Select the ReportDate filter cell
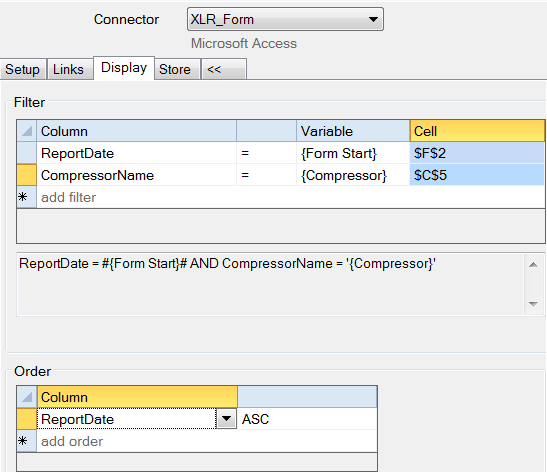547x474 pixels. tap(136, 153)
